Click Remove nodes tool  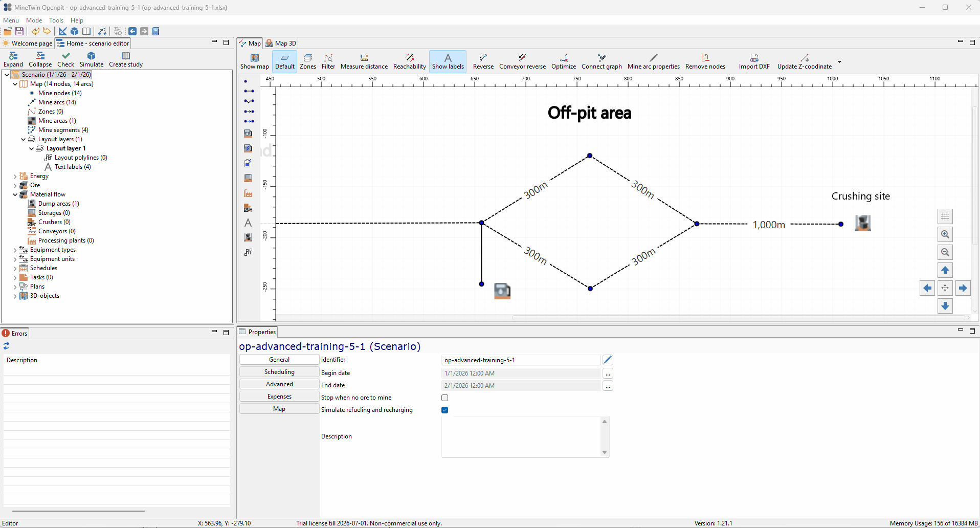click(x=705, y=61)
